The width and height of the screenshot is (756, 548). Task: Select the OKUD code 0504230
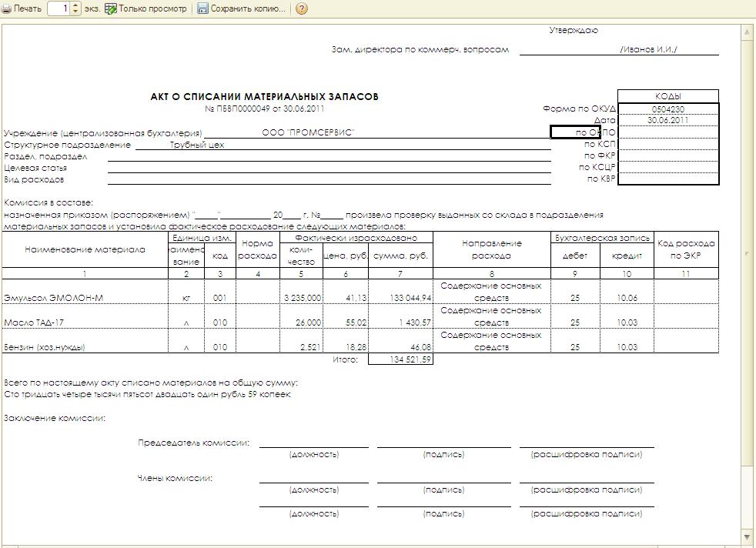pyautogui.click(x=667, y=109)
